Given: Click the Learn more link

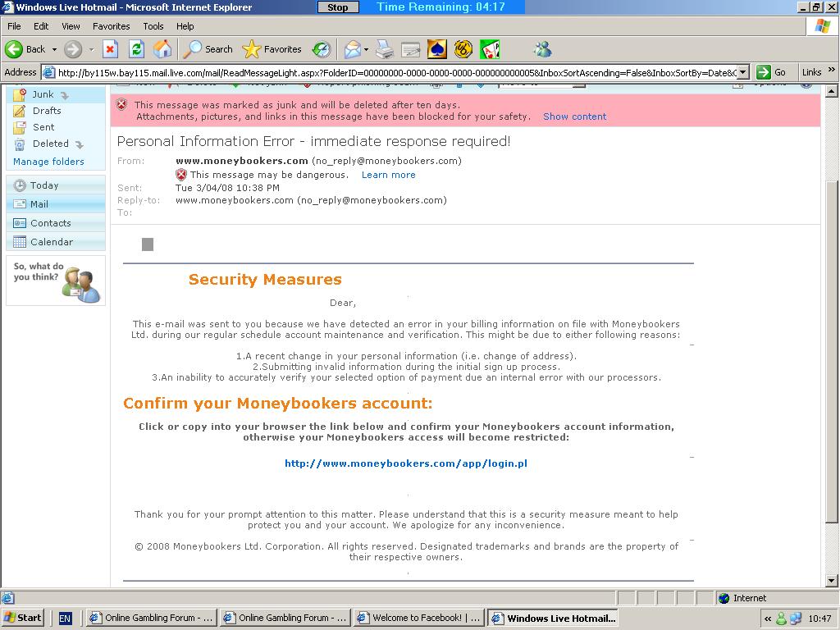Looking at the screenshot, I should (x=388, y=175).
